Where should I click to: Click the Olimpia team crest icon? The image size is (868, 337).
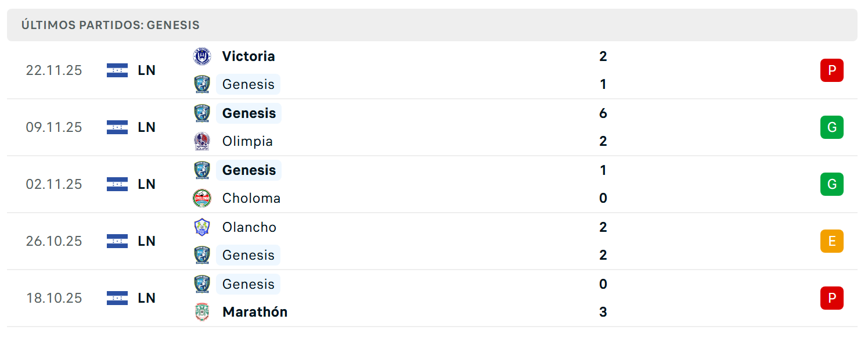coord(201,141)
